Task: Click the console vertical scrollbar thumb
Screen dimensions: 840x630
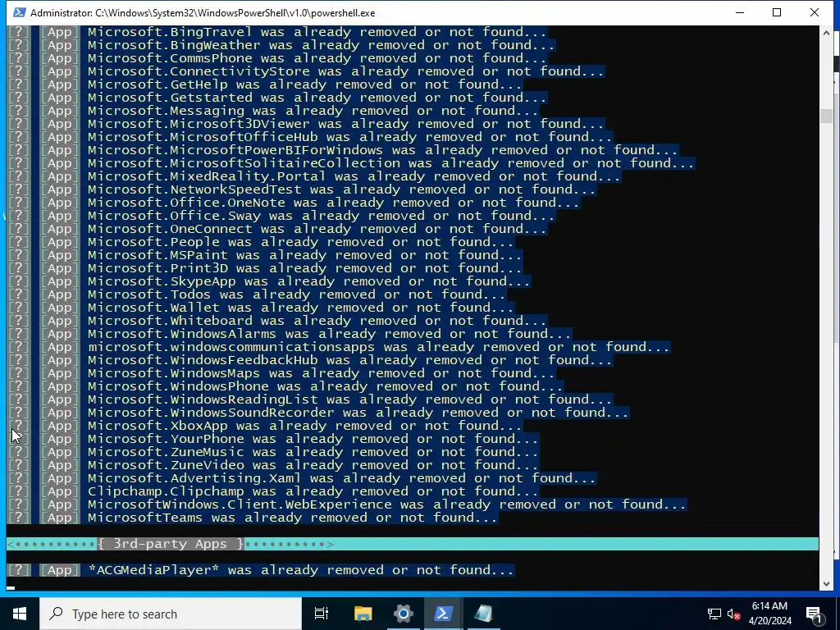Action: point(826,116)
